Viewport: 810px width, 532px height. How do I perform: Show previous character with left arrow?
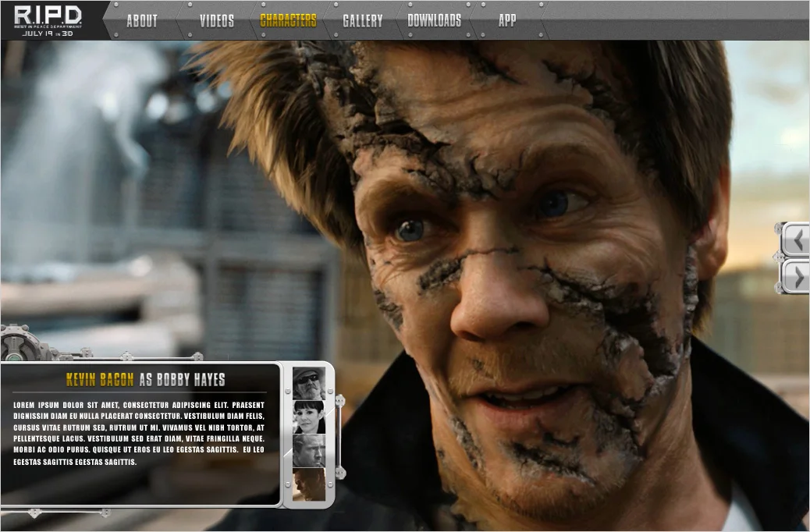(796, 239)
